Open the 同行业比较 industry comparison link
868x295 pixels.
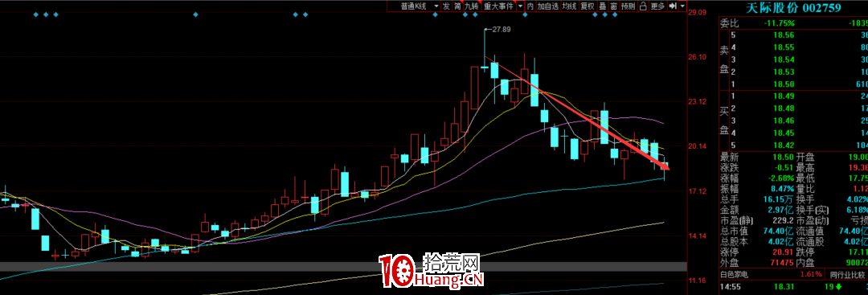pos(848,274)
